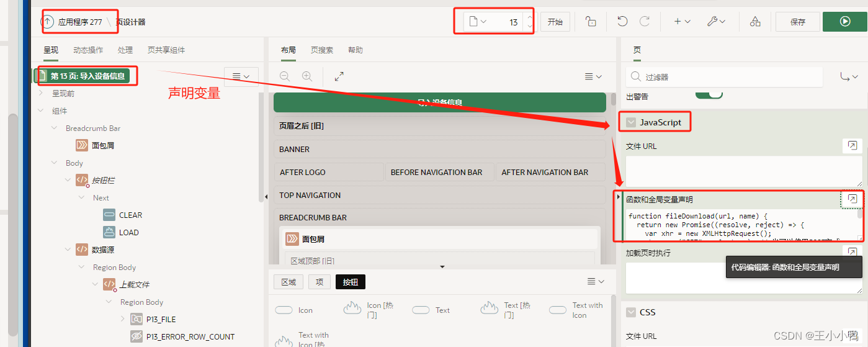868x347 pixels.
Task: Expand the 呈现前 tree node
Action: coord(41,93)
